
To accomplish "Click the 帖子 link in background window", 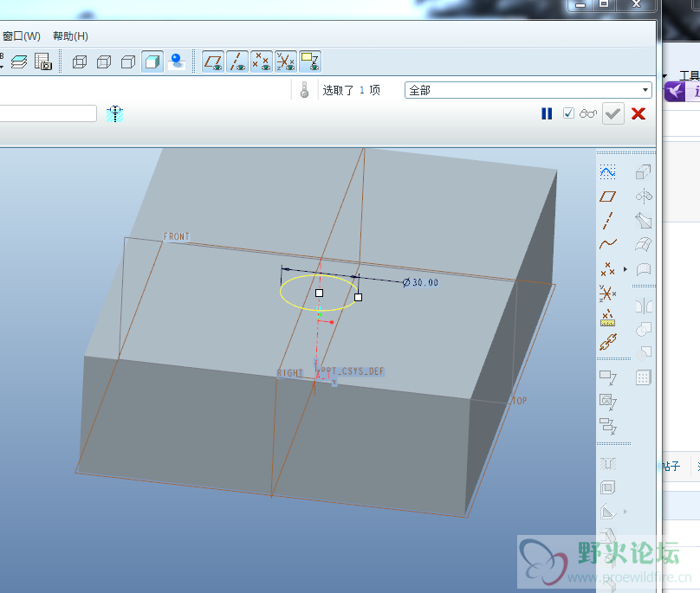I will coord(671,467).
